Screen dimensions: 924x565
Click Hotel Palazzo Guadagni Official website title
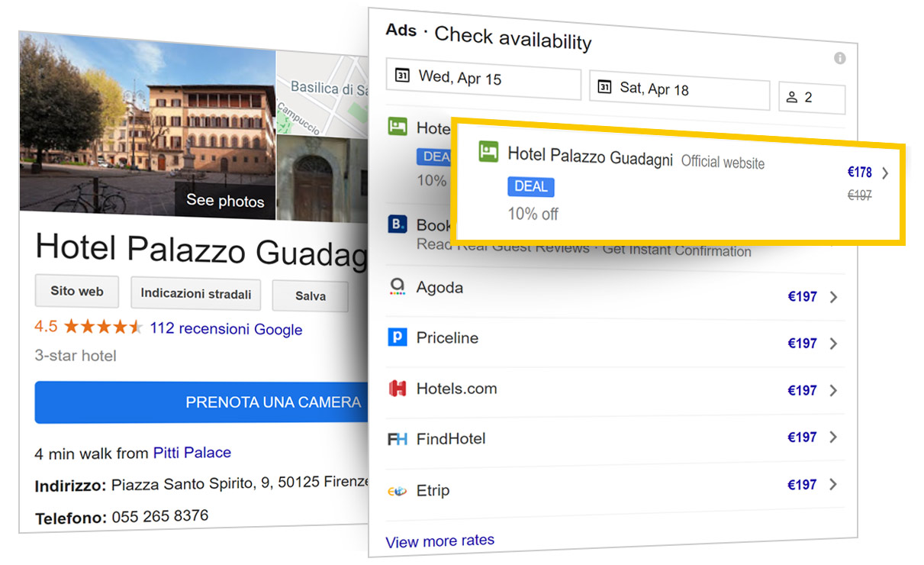click(636, 159)
